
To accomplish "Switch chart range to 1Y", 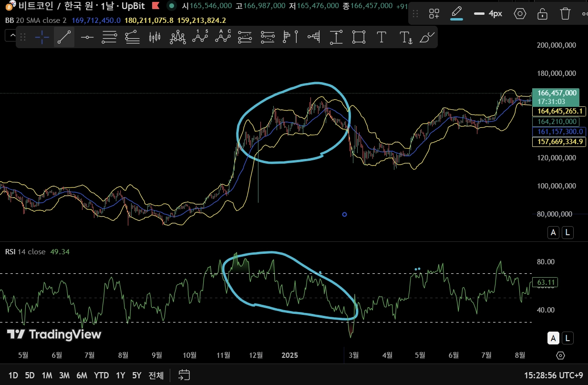I will point(120,375).
